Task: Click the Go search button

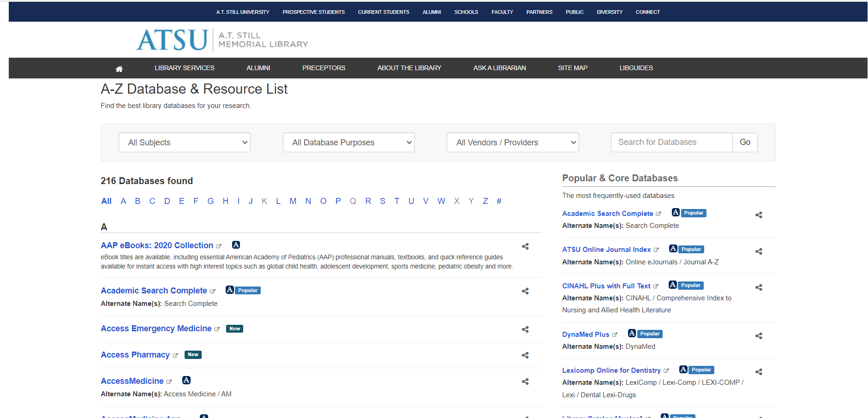Action: coord(745,143)
